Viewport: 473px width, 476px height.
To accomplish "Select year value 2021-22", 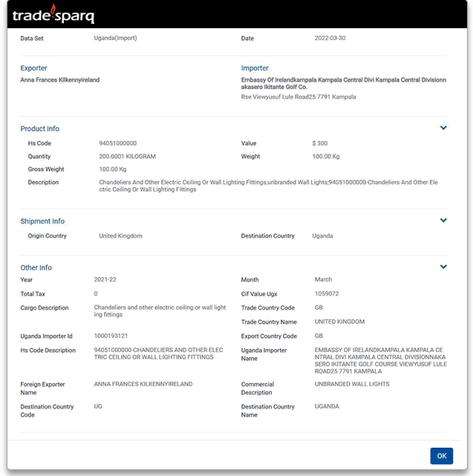I will (x=105, y=280).
